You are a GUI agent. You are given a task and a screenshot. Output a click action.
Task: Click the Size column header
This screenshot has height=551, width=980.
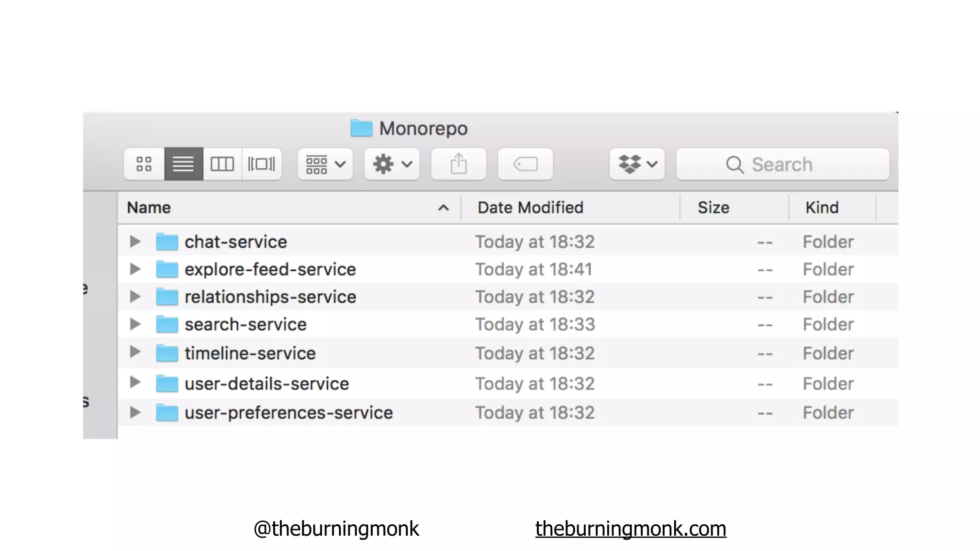coord(713,208)
